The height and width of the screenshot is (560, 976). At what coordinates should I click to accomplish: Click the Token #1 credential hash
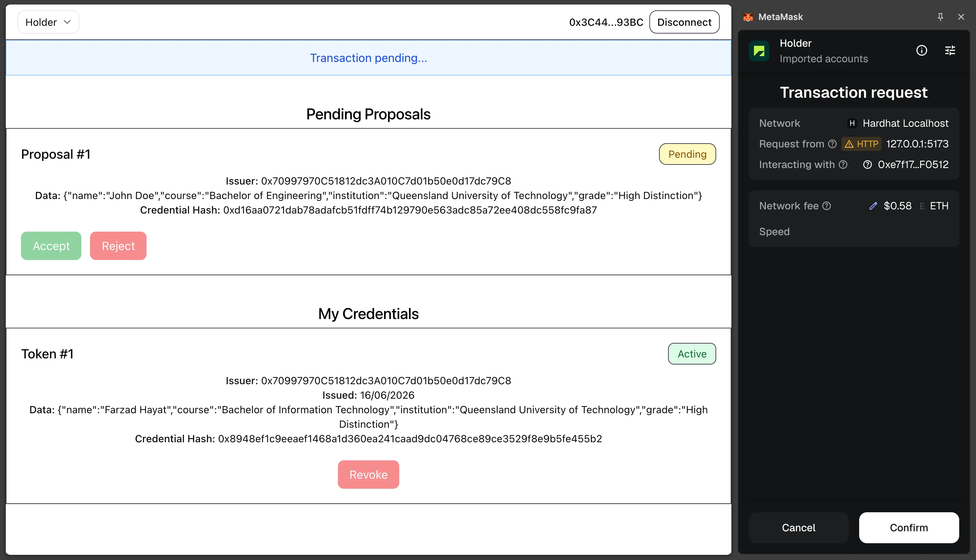tap(410, 439)
